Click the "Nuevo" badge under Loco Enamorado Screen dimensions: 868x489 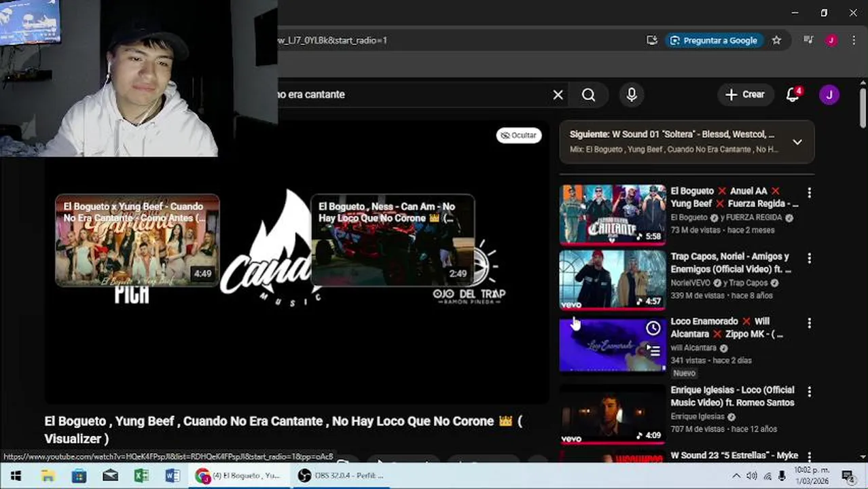(684, 373)
